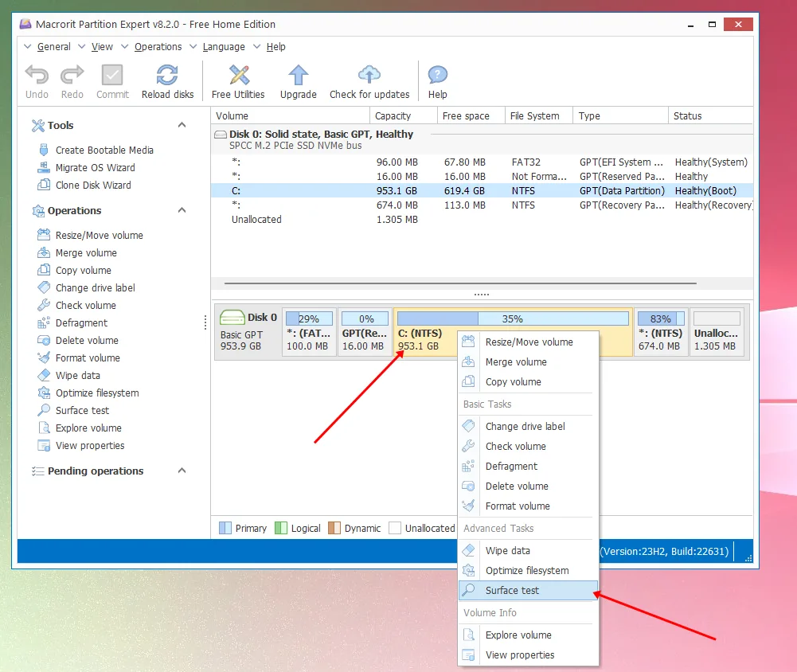Collapse the Operations sidebar section
Image resolution: width=797 pixels, height=672 pixels.
coord(182,210)
